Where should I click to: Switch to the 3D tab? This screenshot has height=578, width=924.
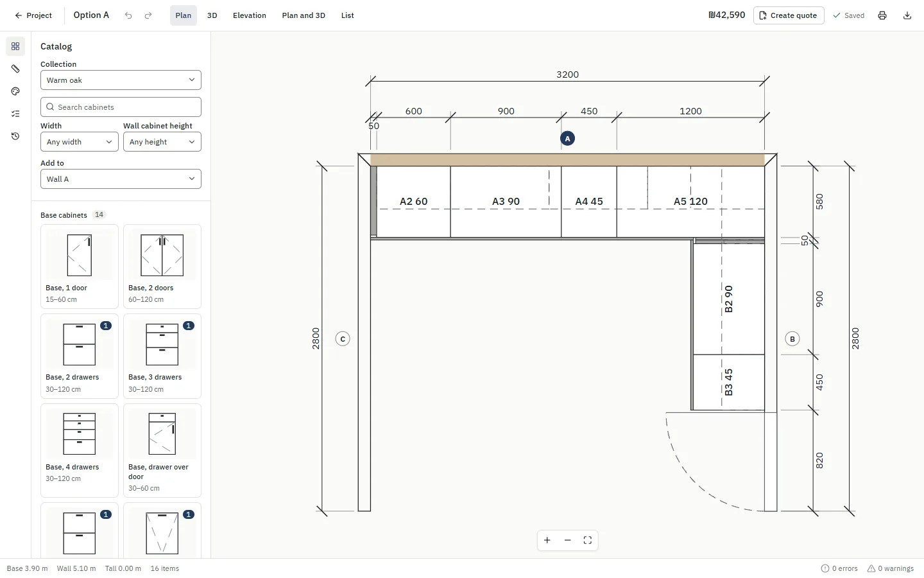click(212, 15)
